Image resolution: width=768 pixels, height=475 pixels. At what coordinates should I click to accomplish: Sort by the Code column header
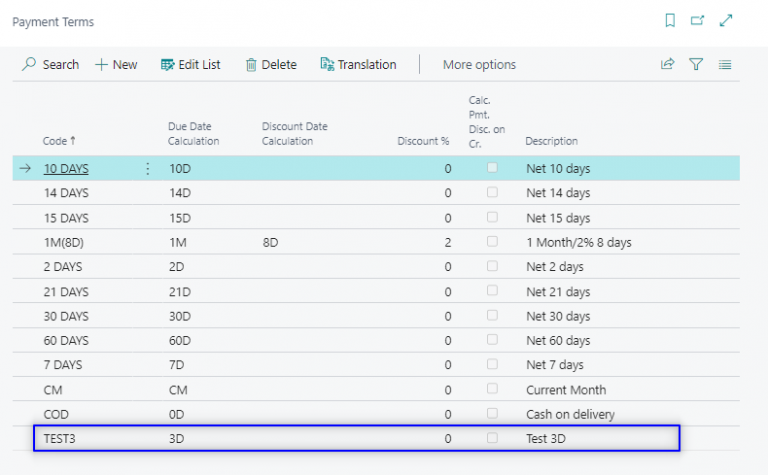[58, 141]
